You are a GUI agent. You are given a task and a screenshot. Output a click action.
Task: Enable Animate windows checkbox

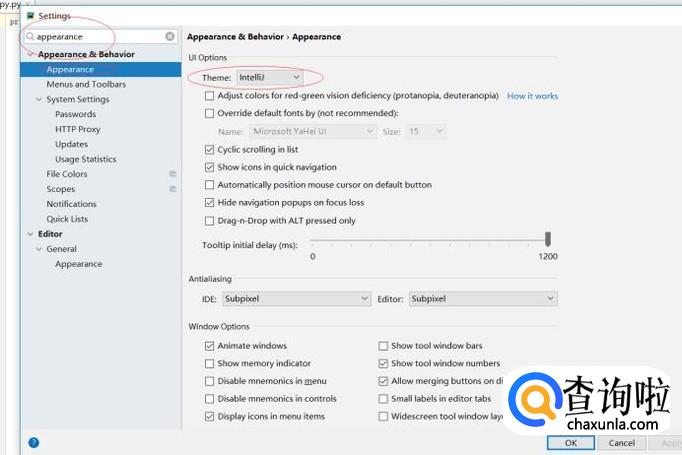(209, 346)
